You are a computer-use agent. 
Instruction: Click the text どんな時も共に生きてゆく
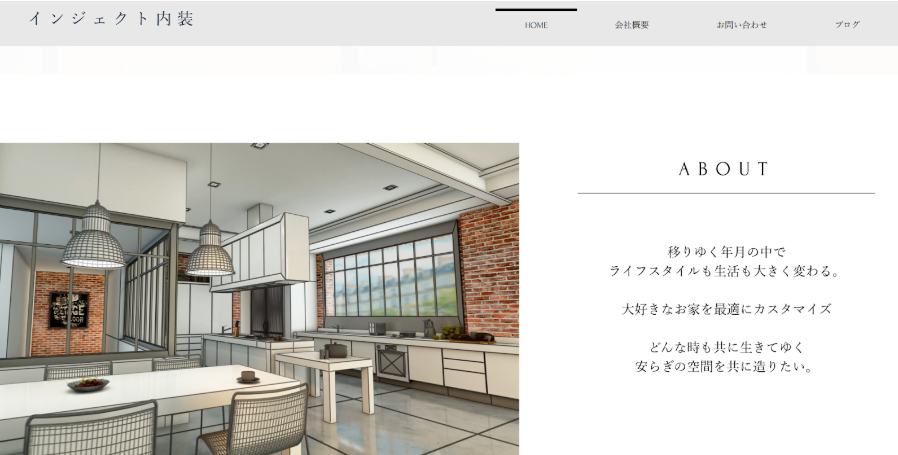pyautogui.click(x=726, y=347)
